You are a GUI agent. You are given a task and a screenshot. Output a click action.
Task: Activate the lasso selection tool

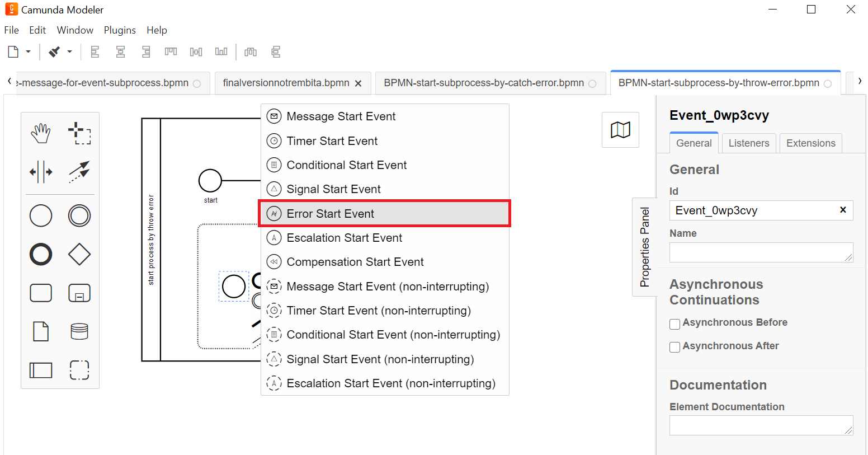point(79,133)
